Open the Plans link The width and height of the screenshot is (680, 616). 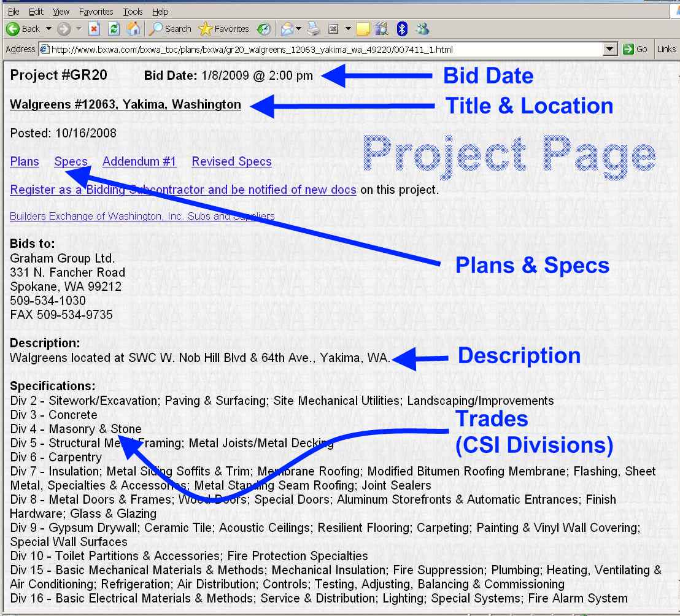(x=25, y=162)
